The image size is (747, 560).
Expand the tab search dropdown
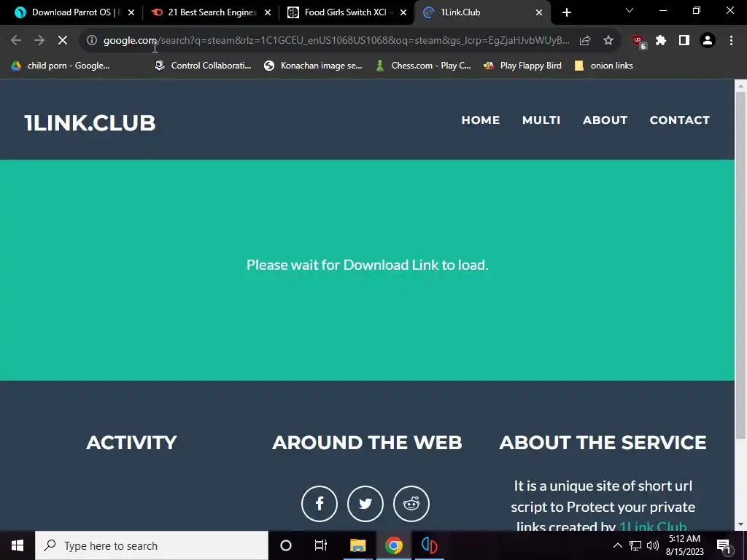point(630,10)
